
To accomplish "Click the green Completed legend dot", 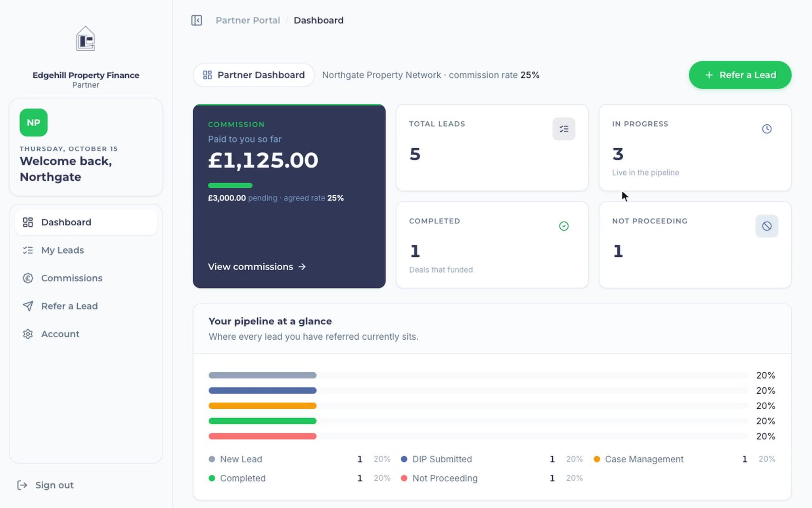I will (x=212, y=478).
